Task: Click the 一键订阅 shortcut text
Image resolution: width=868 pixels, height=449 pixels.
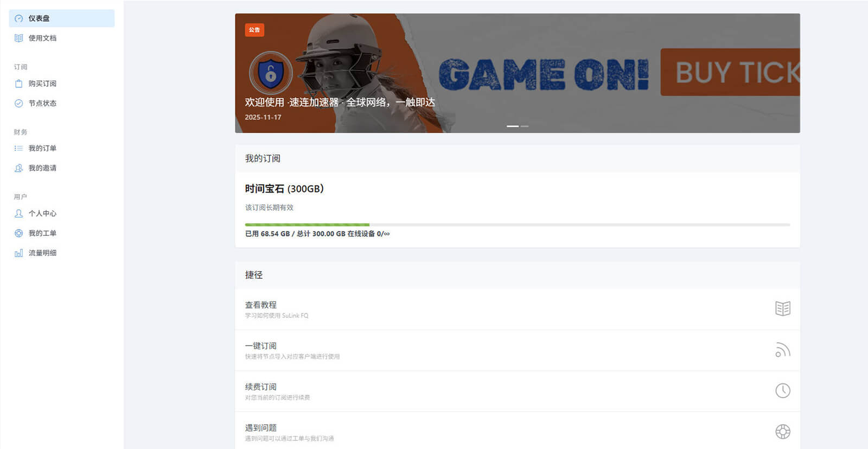Action: [x=260, y=346]
